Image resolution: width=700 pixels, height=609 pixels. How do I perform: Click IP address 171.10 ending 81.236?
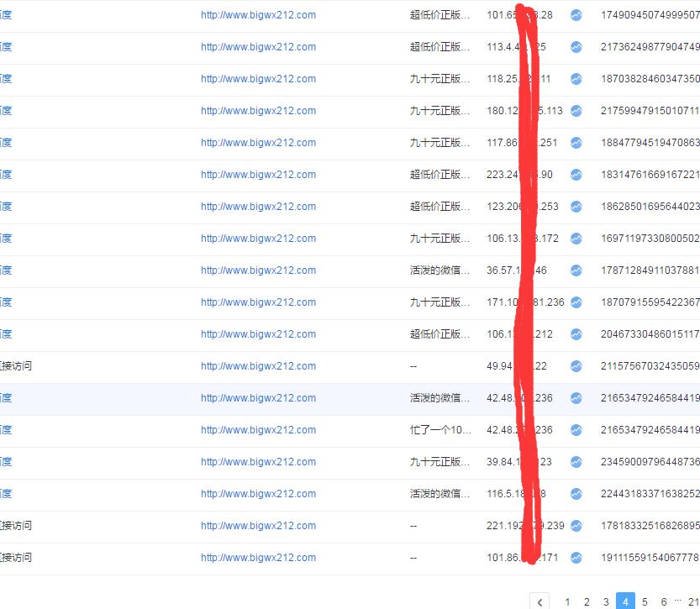tap(525, 302)
